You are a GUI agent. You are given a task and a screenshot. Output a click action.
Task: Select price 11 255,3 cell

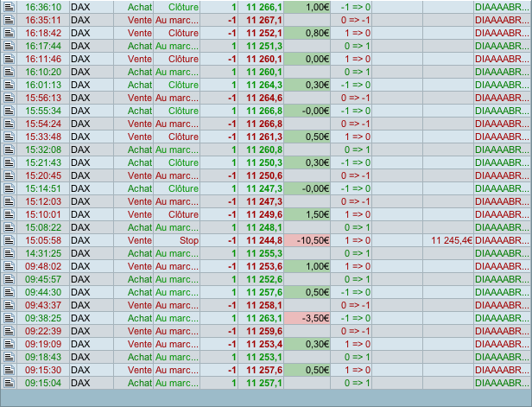[x=261, y=253]
